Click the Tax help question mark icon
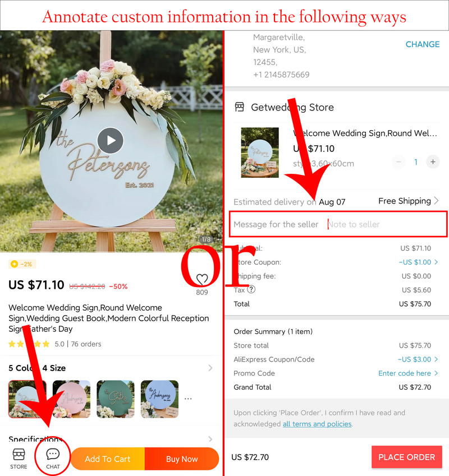The image size is (449, 476). 251,290
